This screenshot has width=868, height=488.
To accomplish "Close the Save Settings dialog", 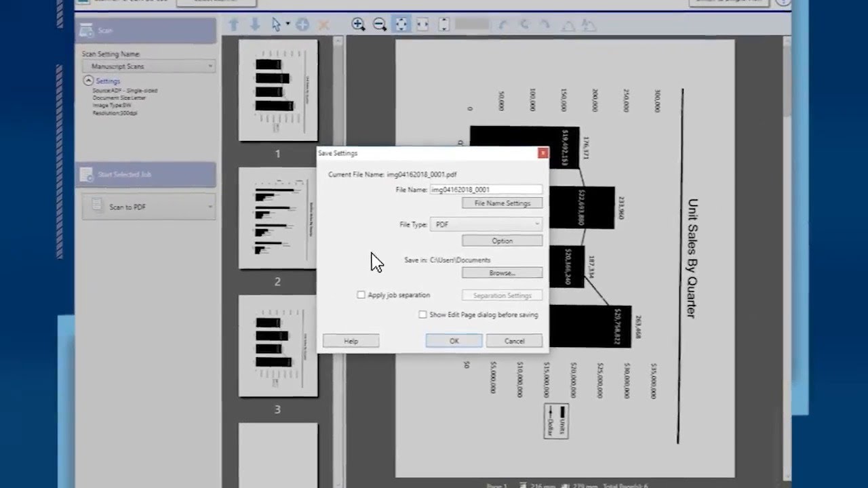I will [x=542, y=153].
